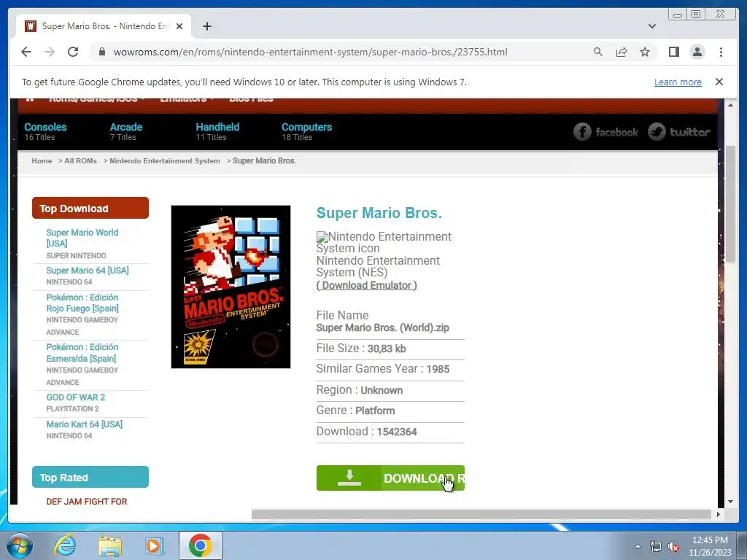Viewport: 747px width, 560px height.
Task: Click Nintendo Entertainment System breadcrumb
Action: tap(165, 161)
